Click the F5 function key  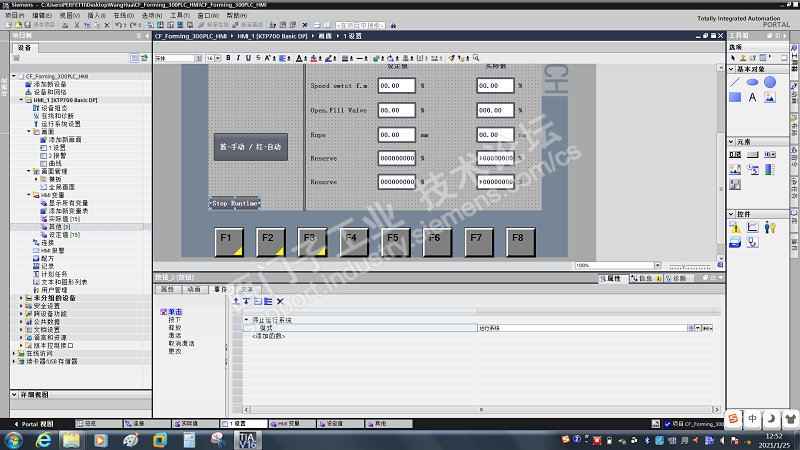[x=395, y=242]
